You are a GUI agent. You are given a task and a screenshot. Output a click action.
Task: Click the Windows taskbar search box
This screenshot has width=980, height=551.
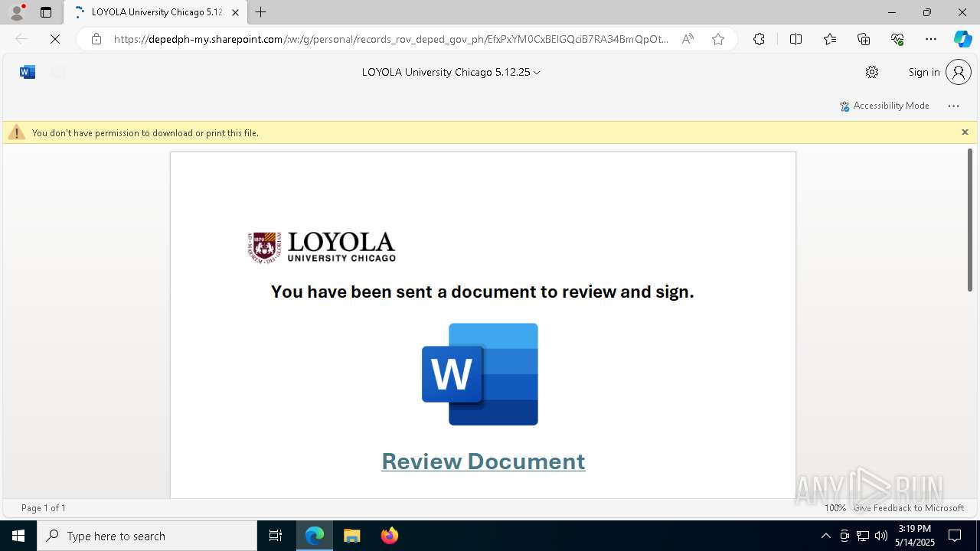[147, 536]
